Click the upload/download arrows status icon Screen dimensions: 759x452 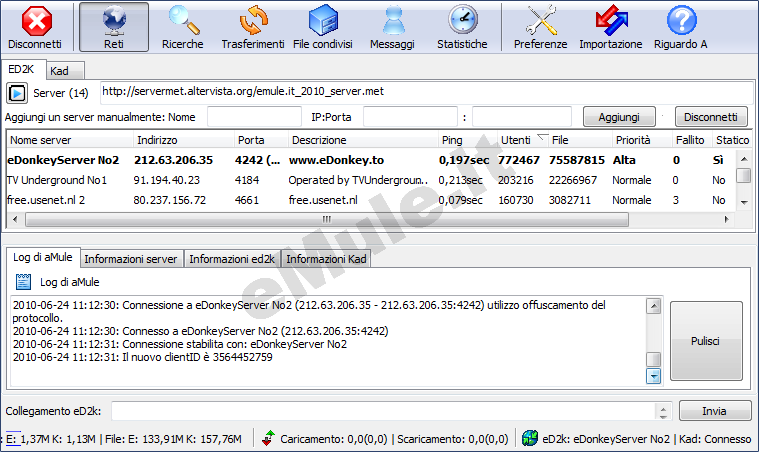point(268,438)
